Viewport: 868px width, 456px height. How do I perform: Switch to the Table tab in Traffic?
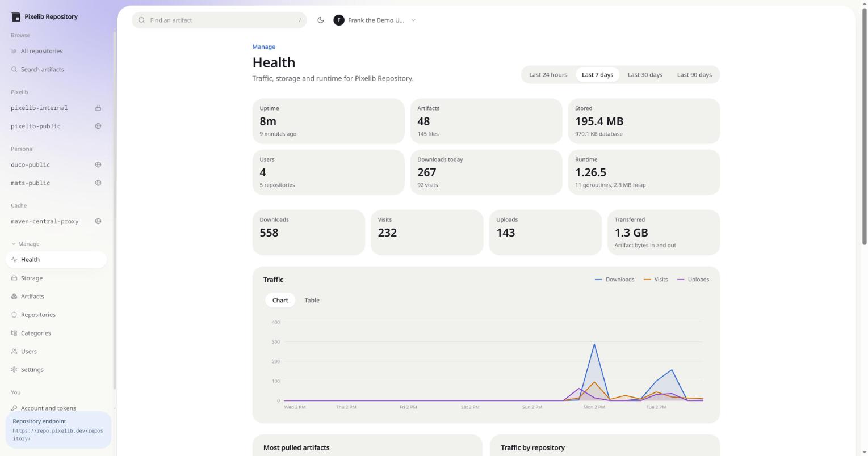coord(312,301)
